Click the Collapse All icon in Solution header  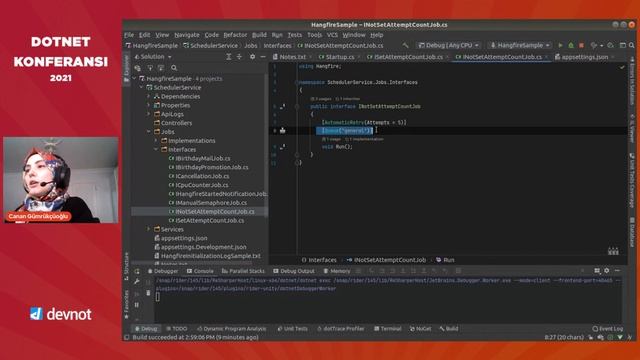pyautogui.click(x=240, y=57)
